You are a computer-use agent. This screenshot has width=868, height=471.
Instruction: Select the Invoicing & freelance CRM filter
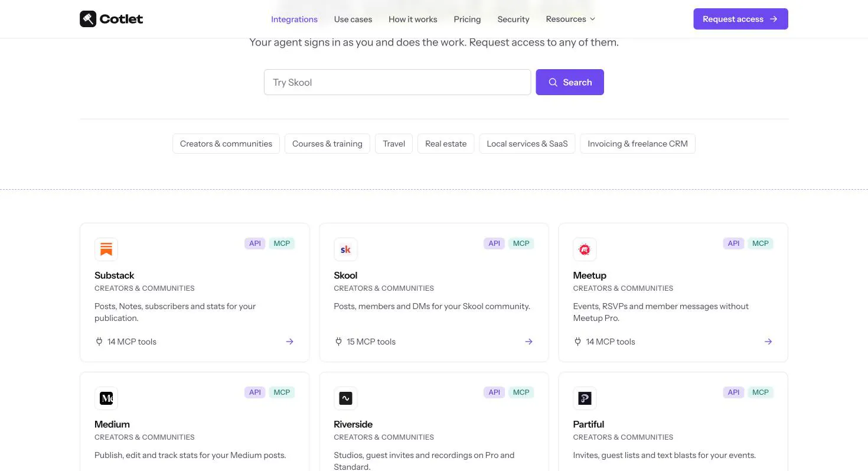(x=638, y=144)
